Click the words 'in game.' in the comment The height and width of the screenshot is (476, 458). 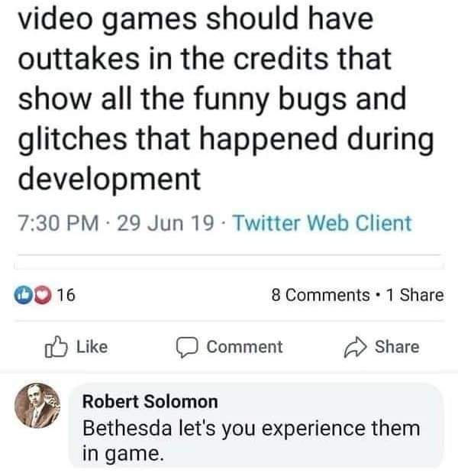[123, 454]
